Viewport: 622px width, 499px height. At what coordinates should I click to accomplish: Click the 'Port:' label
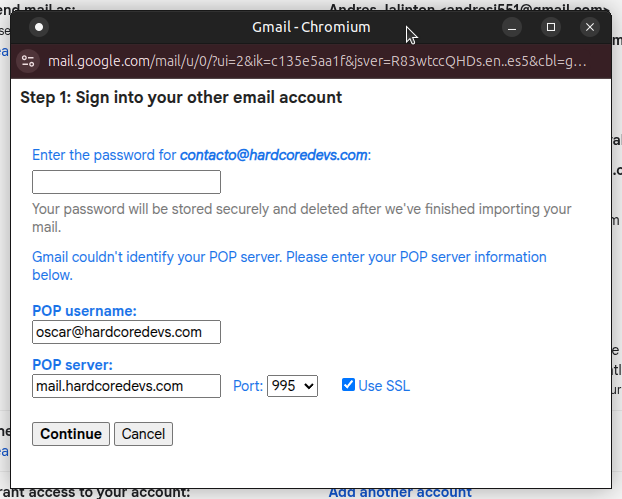248,386
